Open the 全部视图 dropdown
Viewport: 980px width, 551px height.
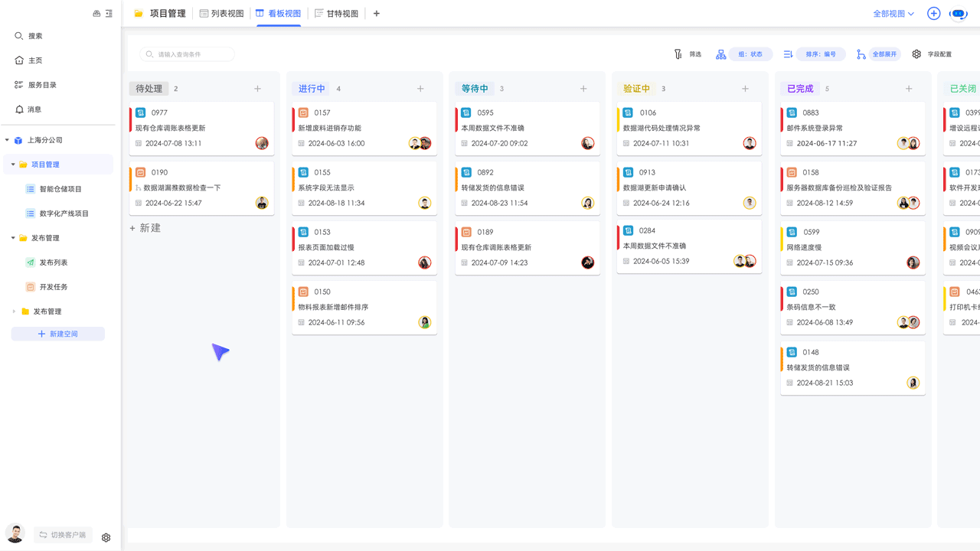(x=893, y=14)
